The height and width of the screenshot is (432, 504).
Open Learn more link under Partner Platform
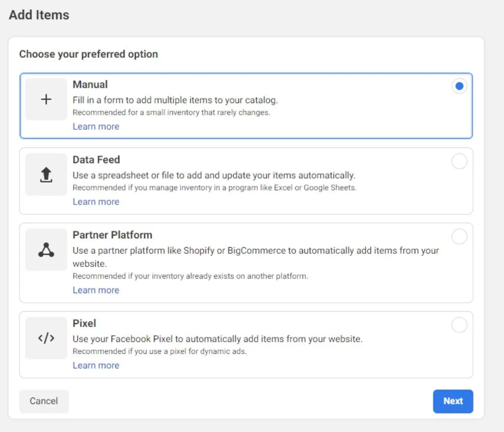(96, 290)
